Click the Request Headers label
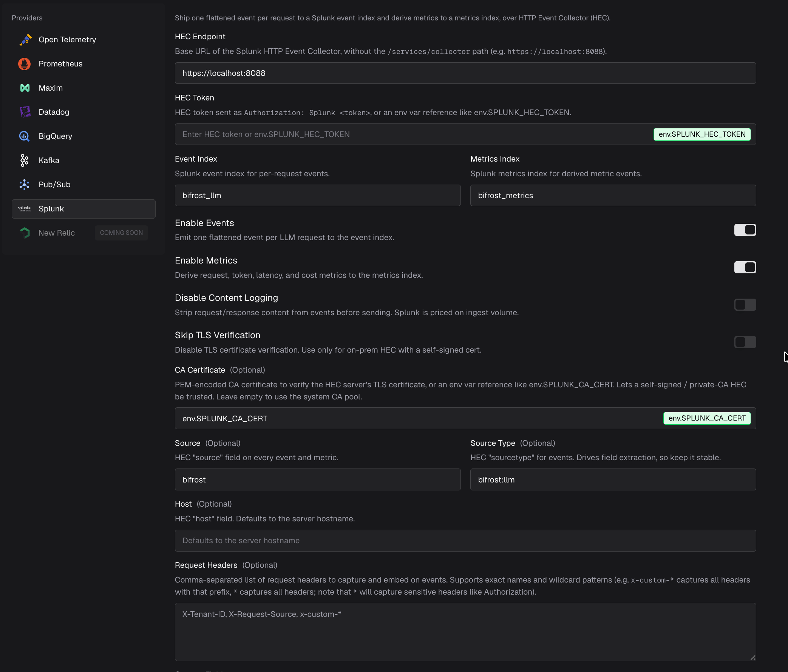The image size is (788, 672). (x=206, y=565)
